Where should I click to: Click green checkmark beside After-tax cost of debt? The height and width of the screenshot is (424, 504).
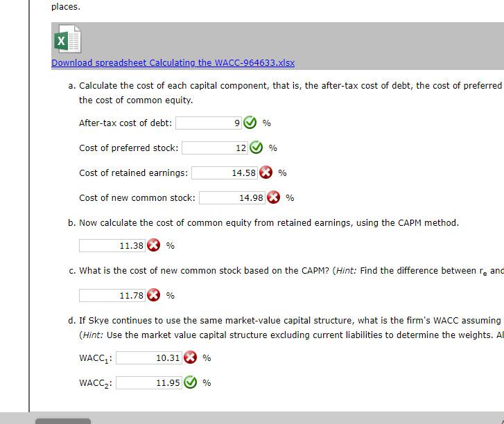[250, 123]
